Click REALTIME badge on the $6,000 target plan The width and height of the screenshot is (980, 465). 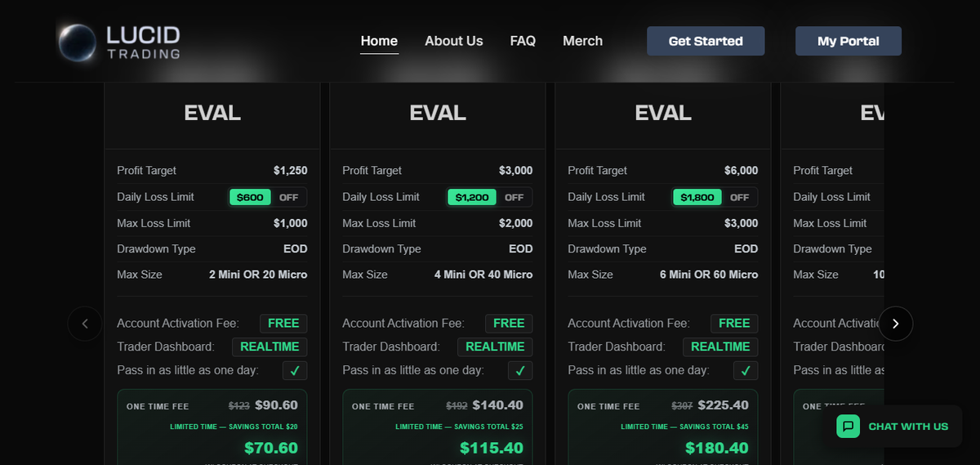click(720, 347)
